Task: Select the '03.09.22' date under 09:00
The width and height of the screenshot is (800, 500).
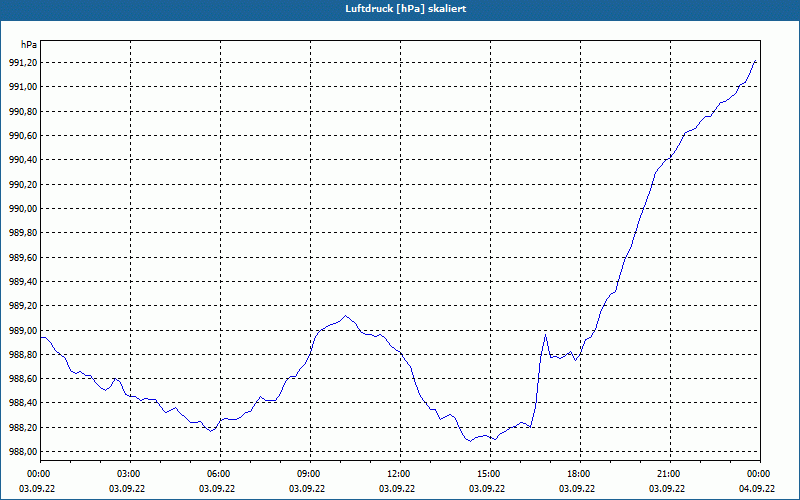Action: point(307,489)
